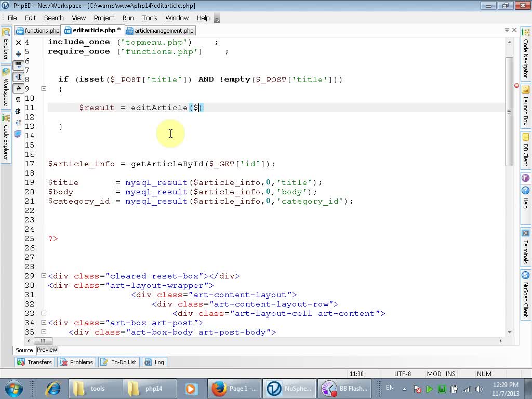The height and width of the screenshot is (399, 532).
Task: Toggle line numbers with the # icon
Action: pyautogui.click(x=18, y=88)
